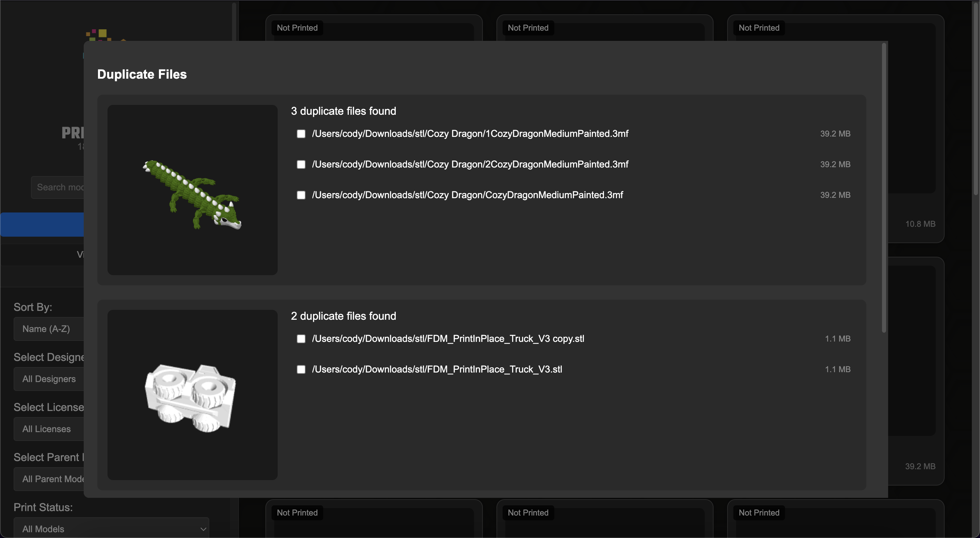Click the Search models input field
Screen dimensions: 980x538
pyautogui.click(x=58, y=187)
